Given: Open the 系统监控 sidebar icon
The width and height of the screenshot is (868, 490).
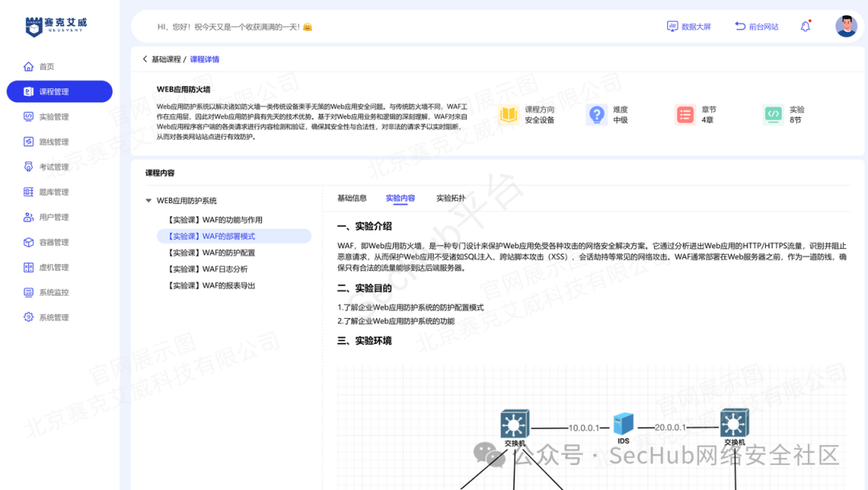Looking at the screenshot, I should pos(28,292).
